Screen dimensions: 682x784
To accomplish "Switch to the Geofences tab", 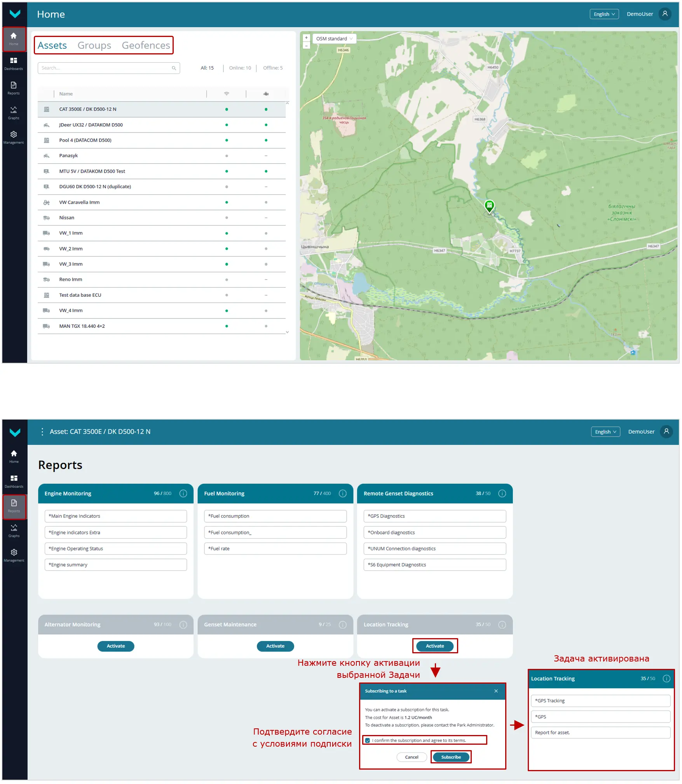I will (146, 45).
